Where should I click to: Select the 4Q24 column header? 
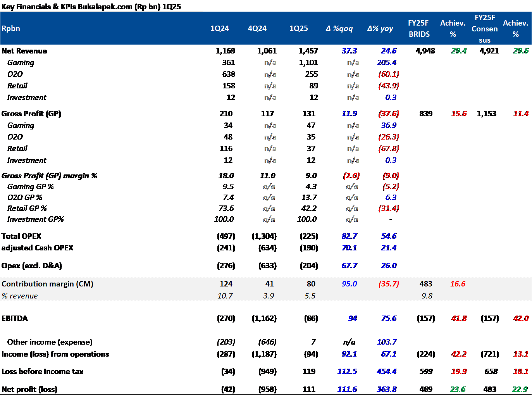[x=257, y=28]
